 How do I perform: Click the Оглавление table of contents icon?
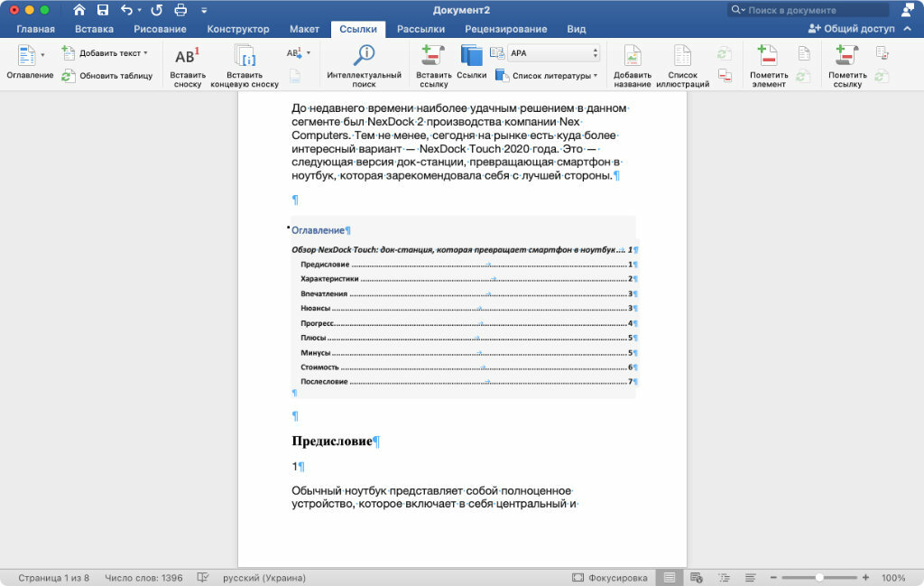tap(26, 55)
